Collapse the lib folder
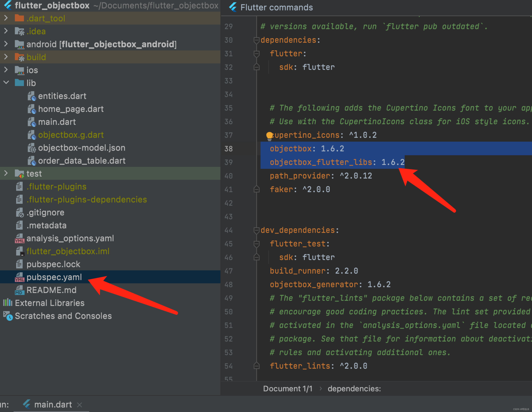This screenshot has width=532, height=412. (x=6, y=83)
